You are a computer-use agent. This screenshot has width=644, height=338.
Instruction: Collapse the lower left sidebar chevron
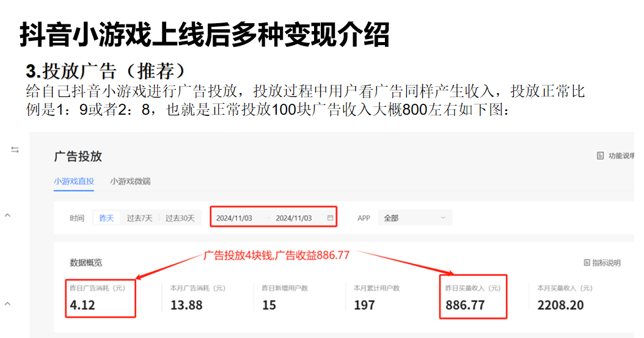coord(7,303)
